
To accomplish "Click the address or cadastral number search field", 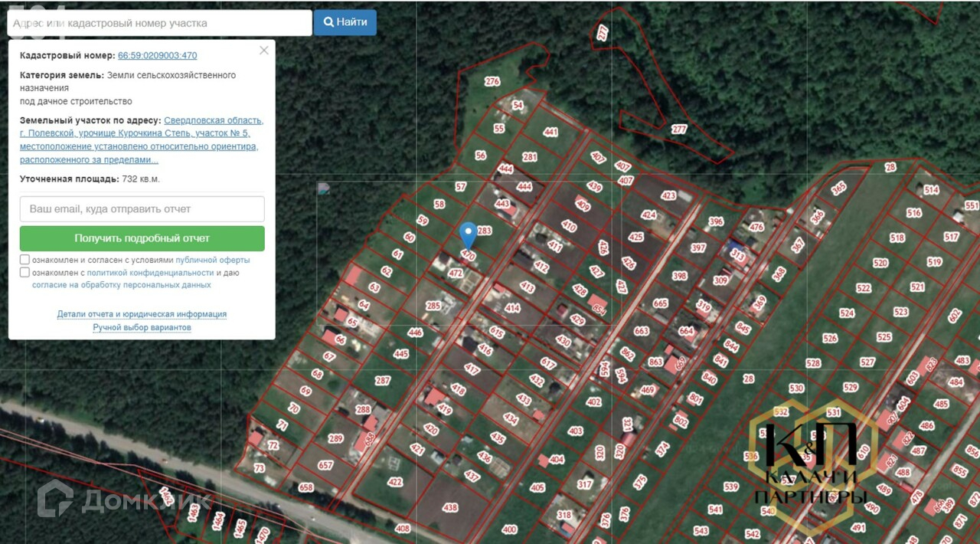I will (159, 23).
